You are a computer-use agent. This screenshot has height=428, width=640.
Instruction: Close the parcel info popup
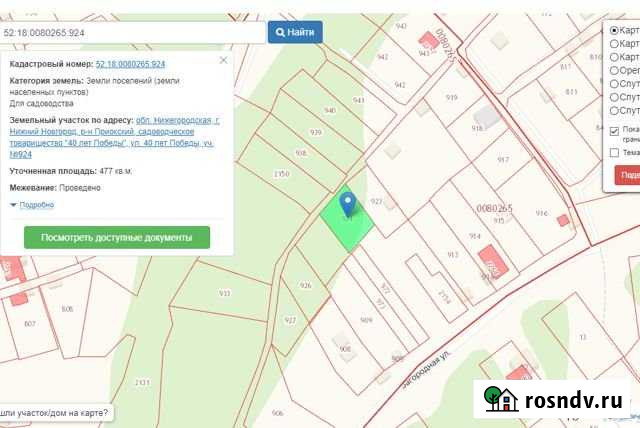pos(222,60)
